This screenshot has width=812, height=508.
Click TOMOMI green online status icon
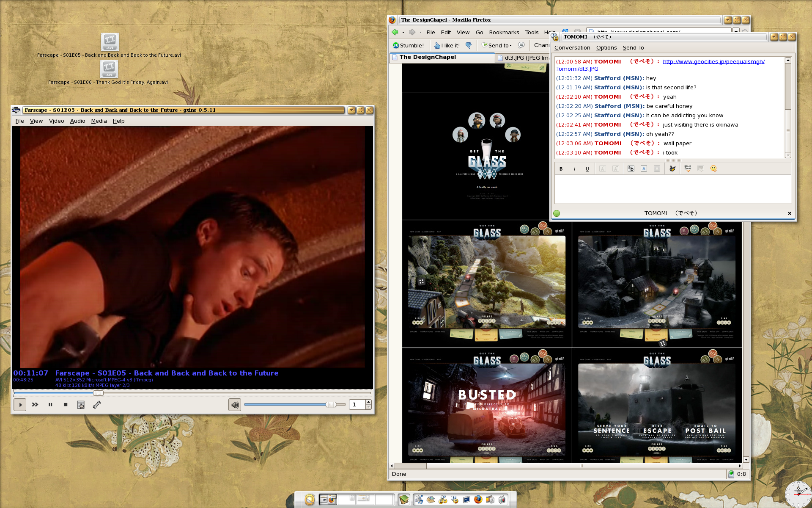pos(557,213)
